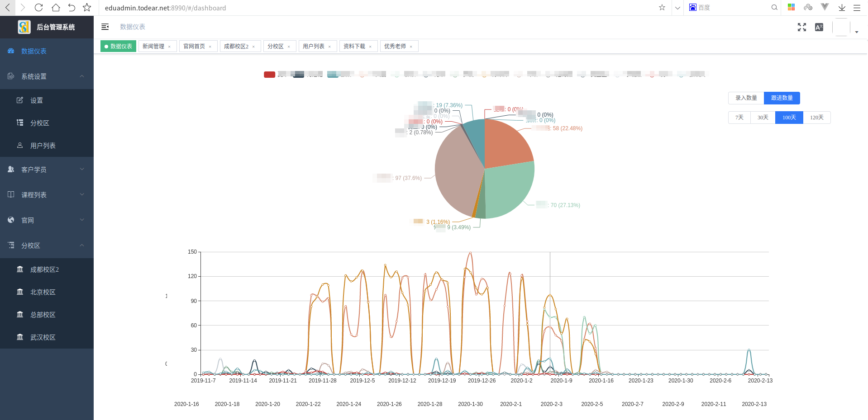Select the 跟进数量 option
The width and height of the screenshot is (868, 420).
pyautogui.click(x=782, y=98)
